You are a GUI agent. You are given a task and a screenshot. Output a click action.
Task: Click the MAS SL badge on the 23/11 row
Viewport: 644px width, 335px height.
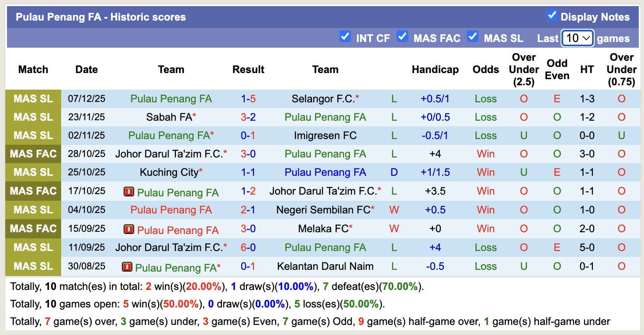tap(33, 117)
